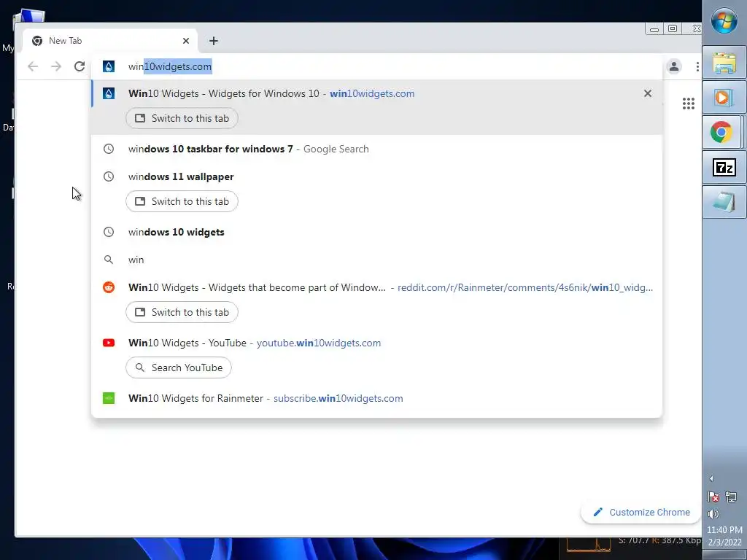Image resolution: width=747 pixels, height=560 pixels.
Task: Open Windows Explorer from taskbar
Action: point(724,63)
